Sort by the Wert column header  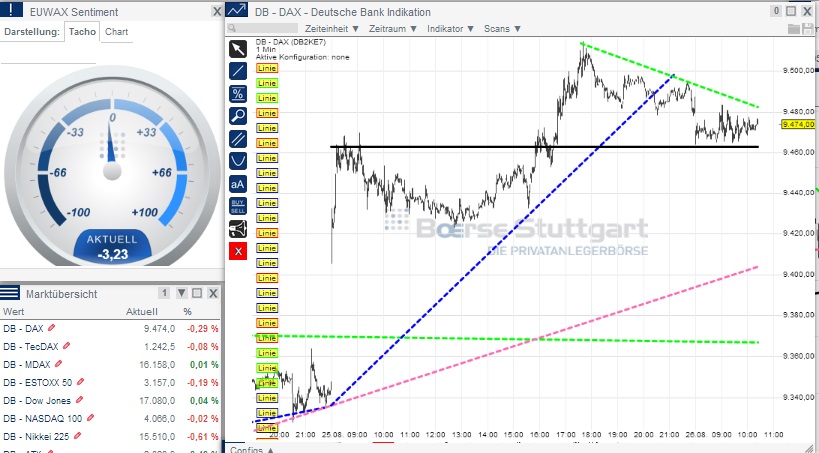point(13,311)
